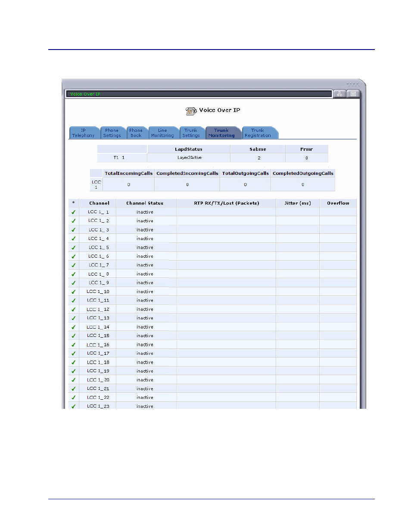Screen dimensions: 411x532
Task: Click the LCC 1_10 channel name
Action: (98, 292)
